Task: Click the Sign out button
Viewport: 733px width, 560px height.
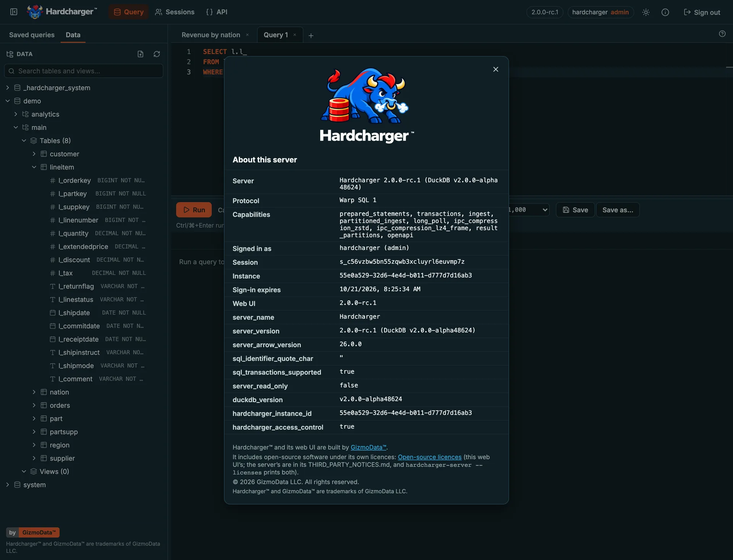Action: (702, 12)
